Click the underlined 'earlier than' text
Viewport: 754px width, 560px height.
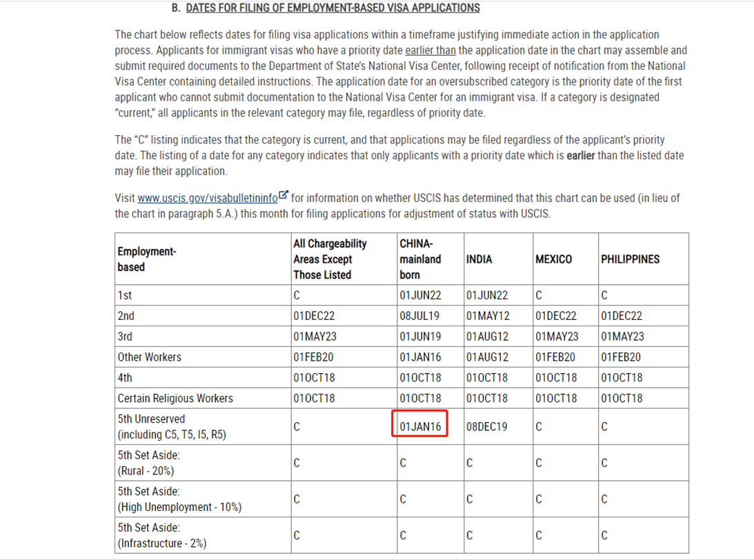(430, 50)
